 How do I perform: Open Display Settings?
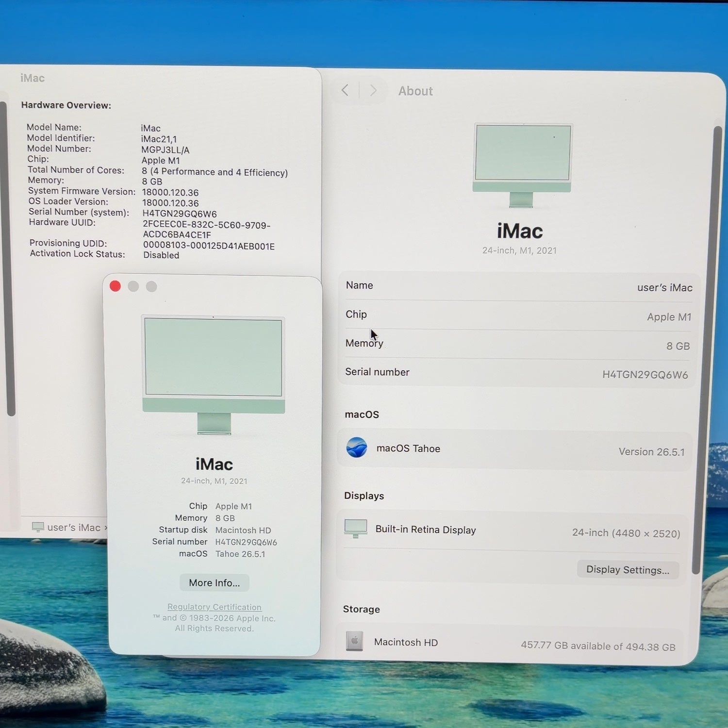click(628, 569)
